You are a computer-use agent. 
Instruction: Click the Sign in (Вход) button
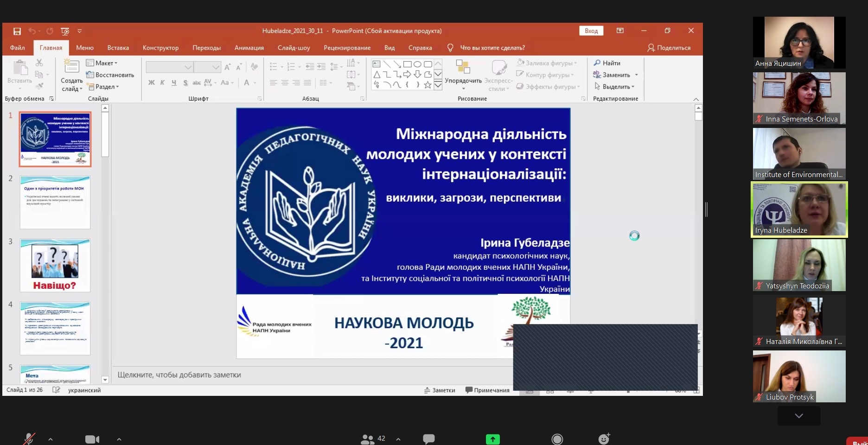click(x=591, y=31)
